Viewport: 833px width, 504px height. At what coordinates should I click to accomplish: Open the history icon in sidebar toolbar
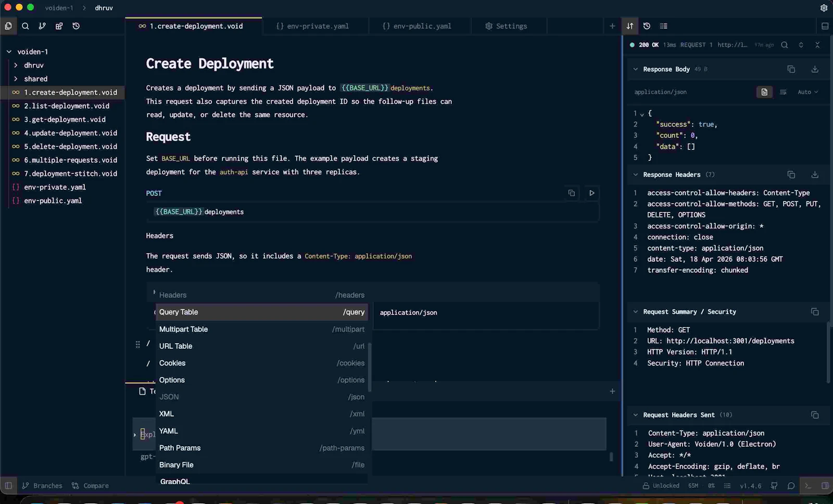[x=76, y=26]
